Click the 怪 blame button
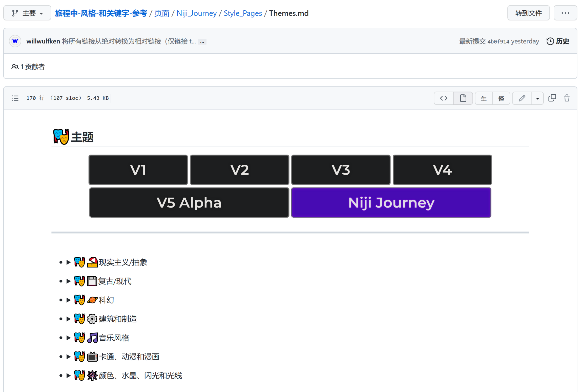582x392 pixels. pos(501,98)
